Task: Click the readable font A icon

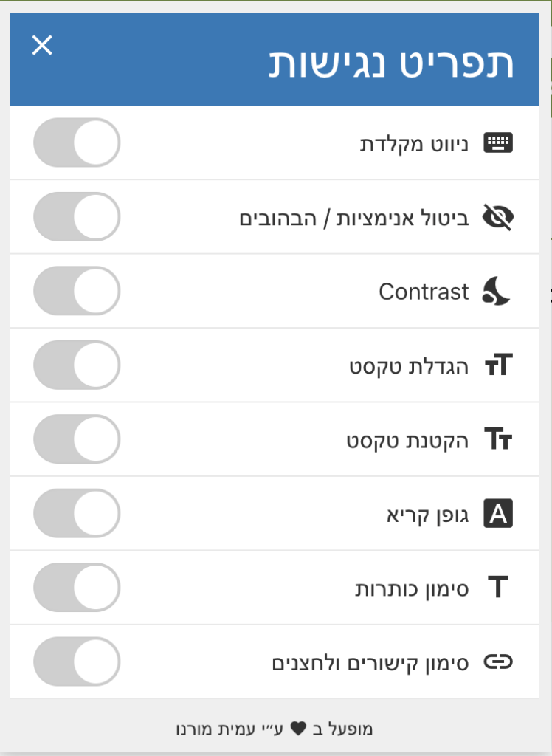Action: [x=497, y=514]
